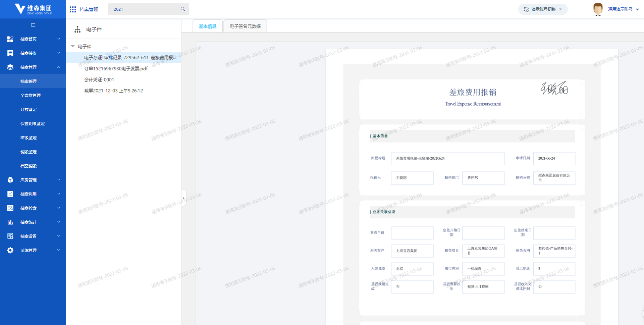Click the 档案统计 bar chart icon
The height and width of the screenshot is (325, 644).
click(10, 222)
